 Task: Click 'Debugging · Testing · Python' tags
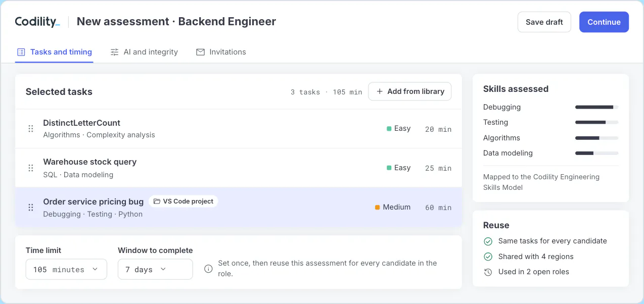(93, 214)
